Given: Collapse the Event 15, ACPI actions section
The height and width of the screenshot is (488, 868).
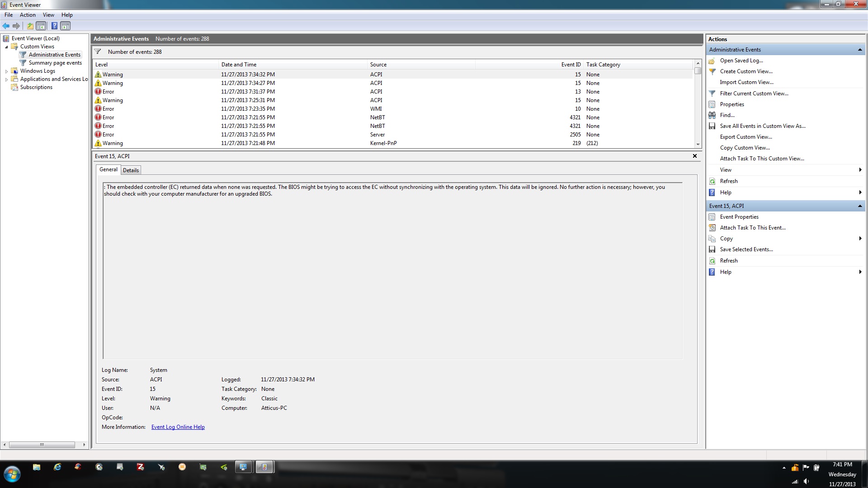Looking at the screenshot, I should (x=859, y=206).
